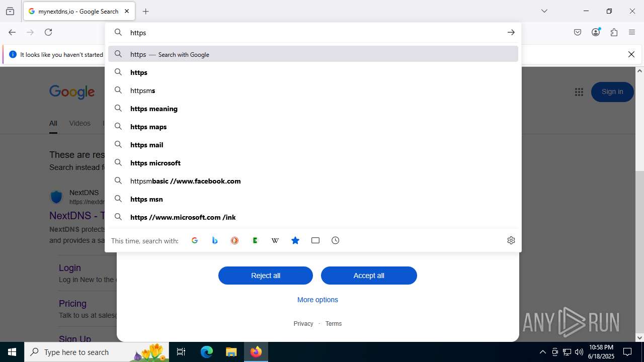644x362 pixels.
Task: Click Reject all cookies button
Action: pos(266,276)
